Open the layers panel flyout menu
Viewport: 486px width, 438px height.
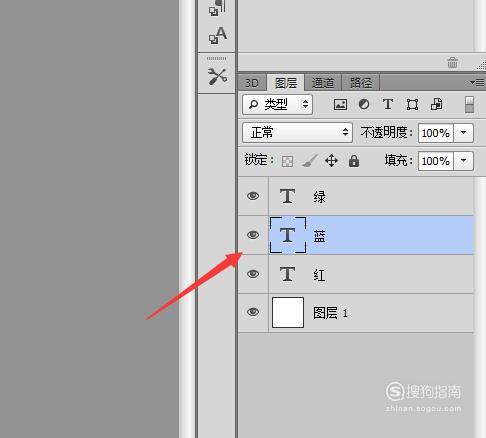pyautogui.click(x=477, y=82)
